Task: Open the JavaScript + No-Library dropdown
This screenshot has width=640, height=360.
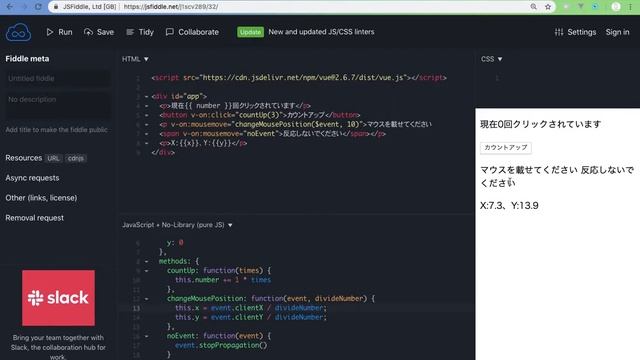Action: click(177, 225)
